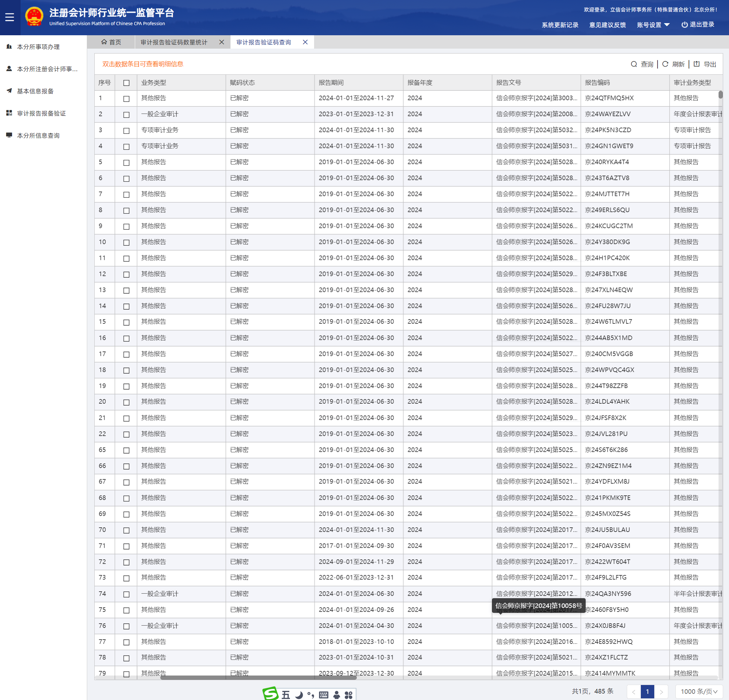
Task: Click the 退出登录 power icon
Action: (684, 24)
